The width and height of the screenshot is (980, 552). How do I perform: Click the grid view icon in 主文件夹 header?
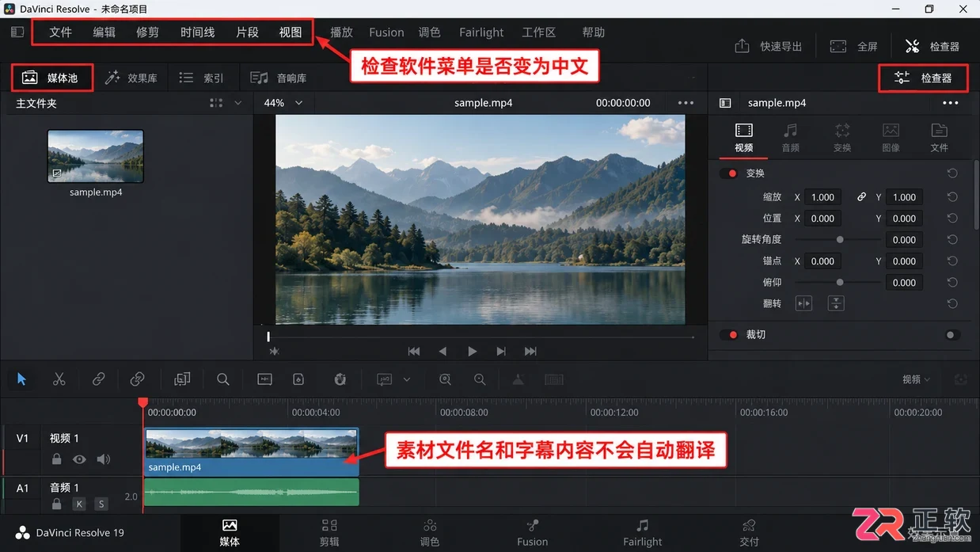point(216,103)
